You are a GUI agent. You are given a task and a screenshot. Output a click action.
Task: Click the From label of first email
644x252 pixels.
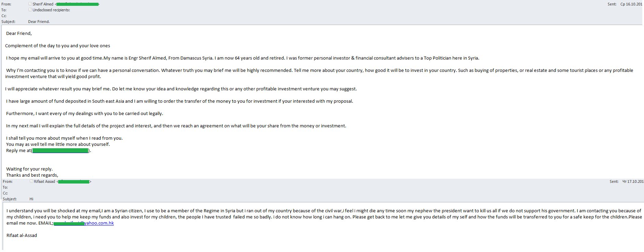(6, 4)
